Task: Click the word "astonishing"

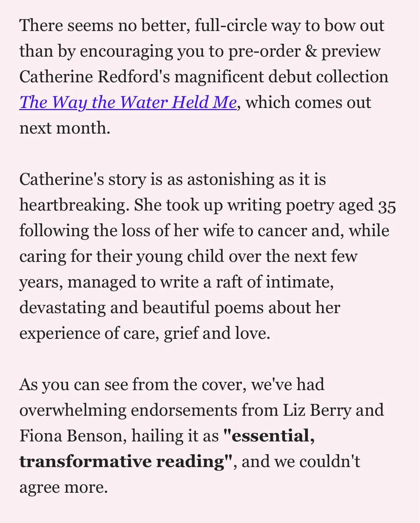Action: 230,179
